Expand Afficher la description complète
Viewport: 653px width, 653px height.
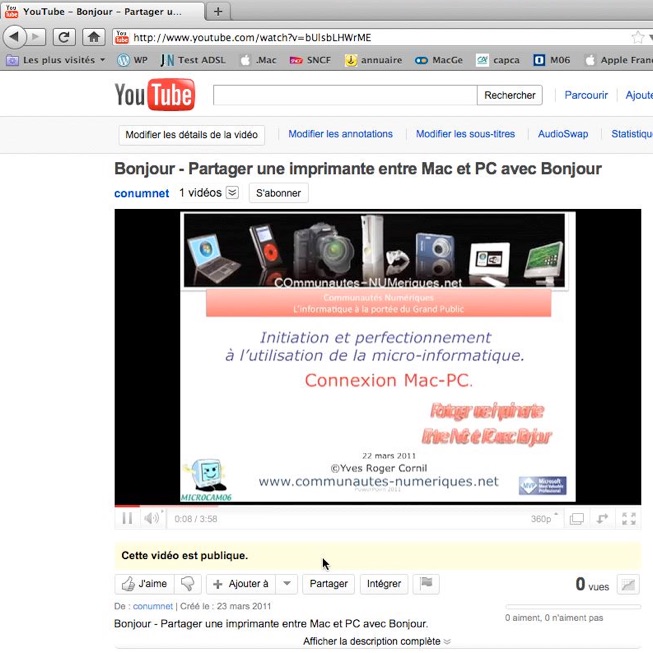click(x=376, y=641)
